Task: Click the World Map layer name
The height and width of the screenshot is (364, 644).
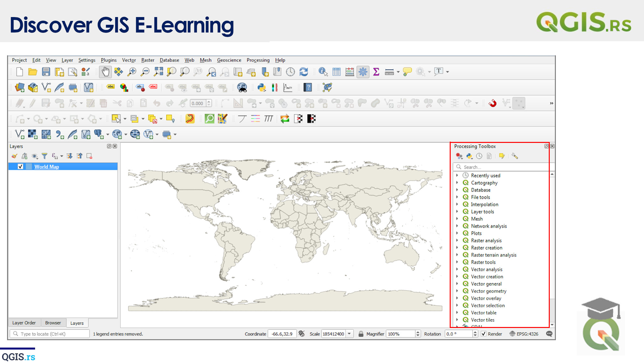Action: (47, 166)
